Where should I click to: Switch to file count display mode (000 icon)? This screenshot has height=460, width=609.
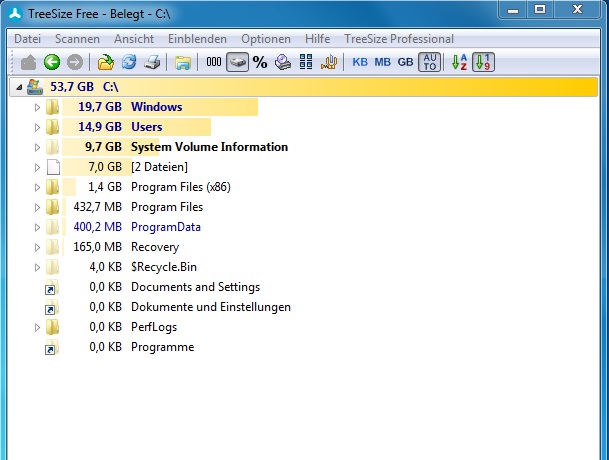click(x=214, y=62)
